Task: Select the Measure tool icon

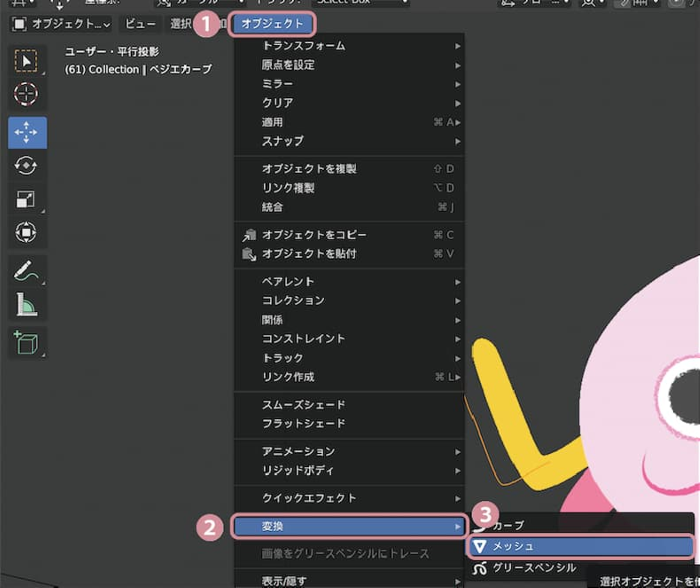Action: tap(26, 305)
